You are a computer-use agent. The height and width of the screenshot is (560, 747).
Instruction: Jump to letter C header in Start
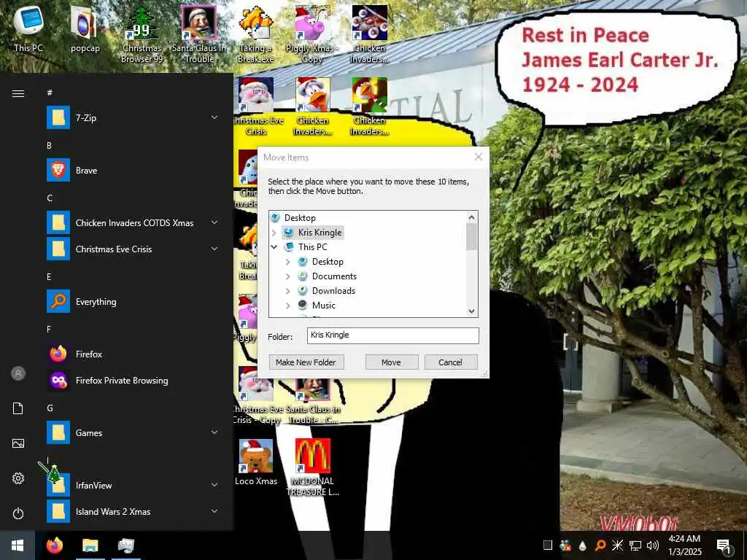50,198
